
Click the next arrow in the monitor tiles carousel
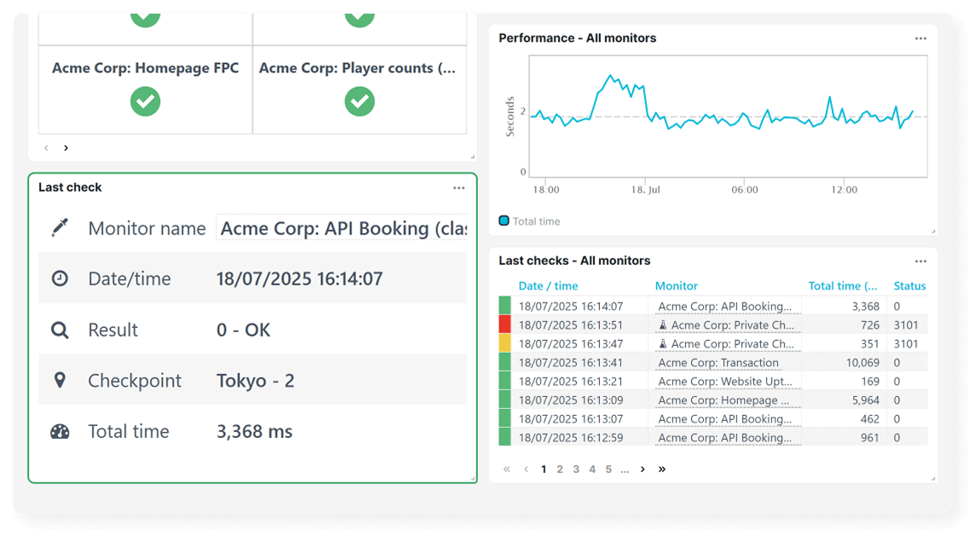click(66, 147)
